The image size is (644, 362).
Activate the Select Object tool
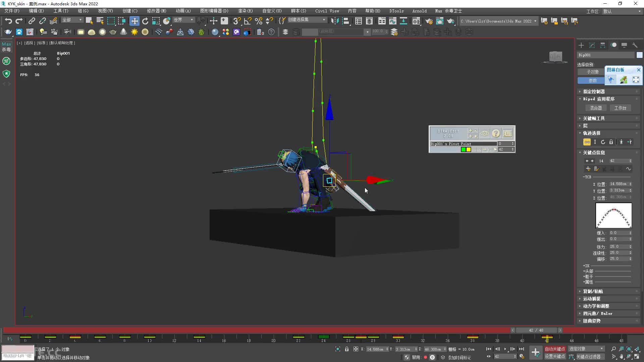89,21
